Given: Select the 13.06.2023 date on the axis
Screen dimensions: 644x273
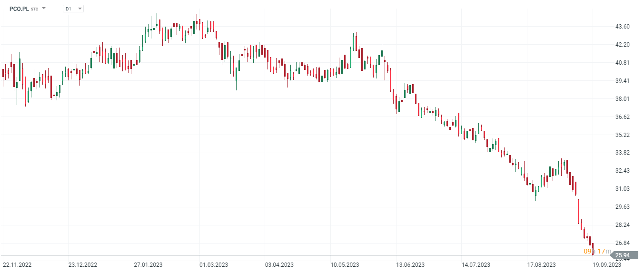Looking at the screenshot, I should [x=411, y=264].
